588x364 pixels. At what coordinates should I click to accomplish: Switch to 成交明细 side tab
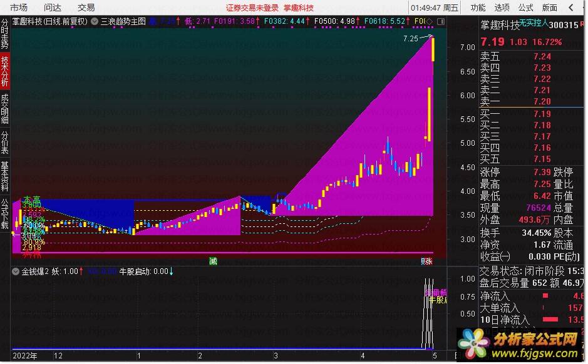(x=4, y=108)
